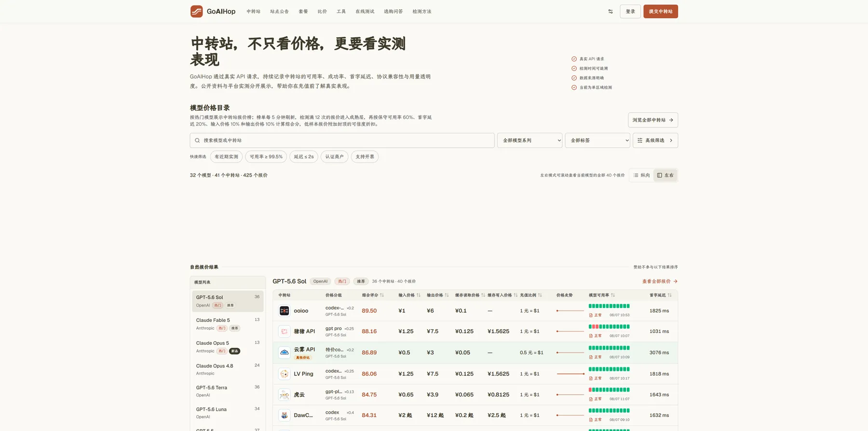Viewport: 868px width, 431px height.
Task: Open the 工具 nav menu item
Action: click(341, 12)
